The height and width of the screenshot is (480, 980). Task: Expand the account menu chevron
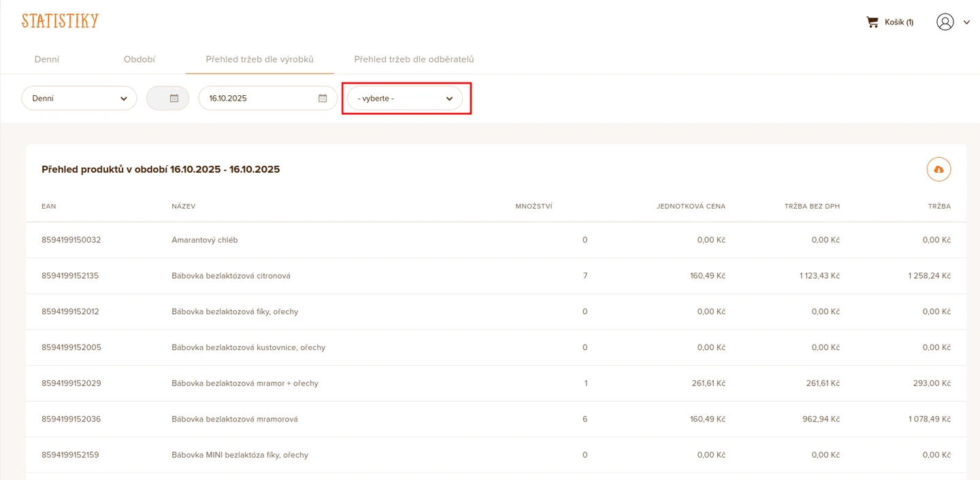[966, 22]
